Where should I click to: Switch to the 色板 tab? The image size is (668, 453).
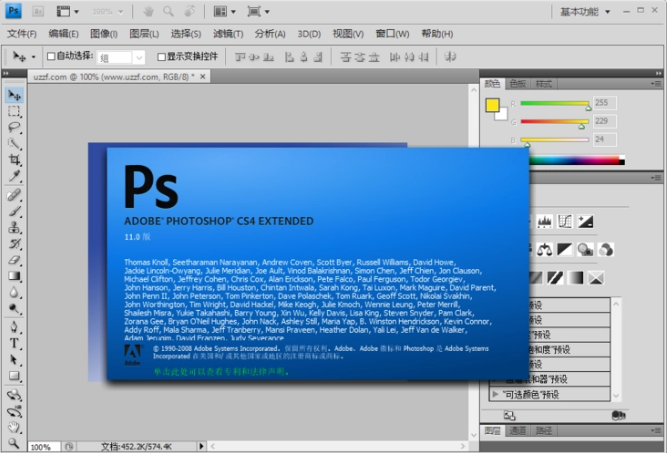[518, 84]
